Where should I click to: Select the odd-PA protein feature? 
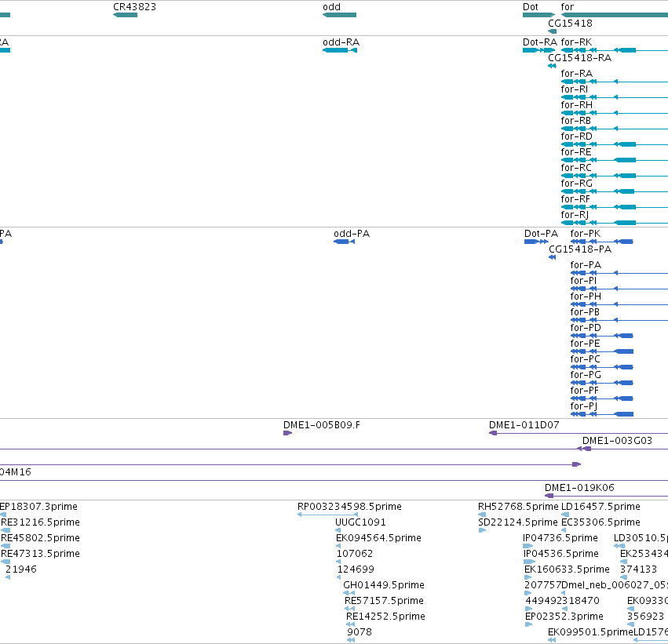(345, 242)
